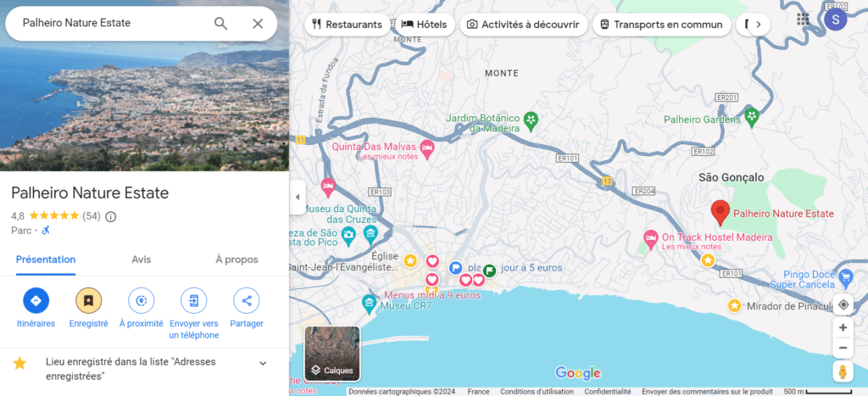868x396 pixels.
Task: Click the my location target button
Action: pyautogui.click(x=843, y=304)
